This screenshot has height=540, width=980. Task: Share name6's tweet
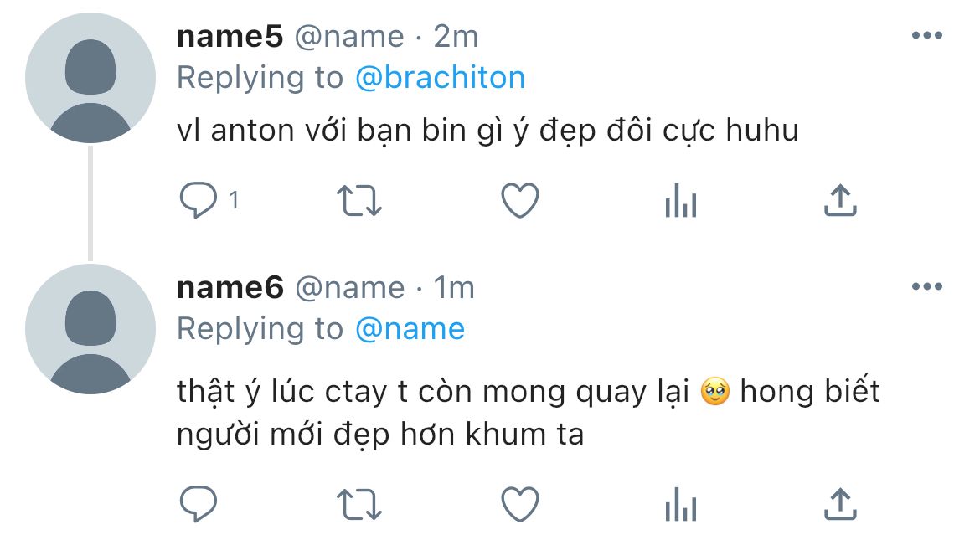[841, 504]
